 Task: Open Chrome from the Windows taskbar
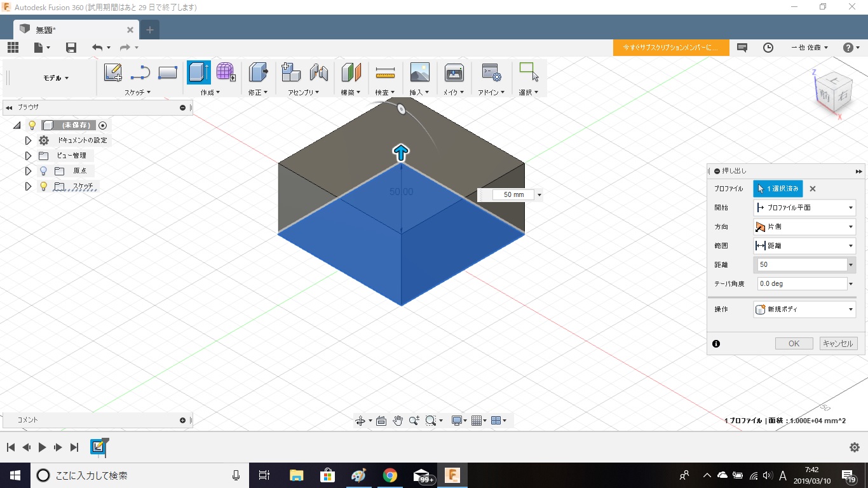(x=390, y=475)
